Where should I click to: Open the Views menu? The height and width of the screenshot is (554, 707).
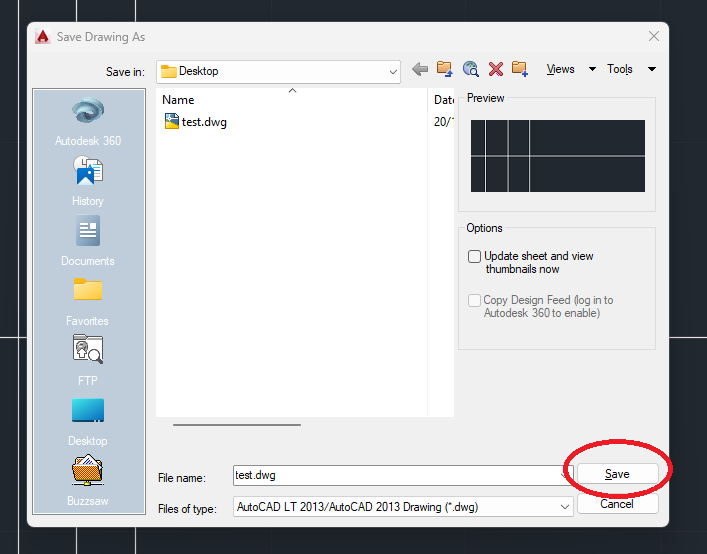pyautogui.click(x=560, y=69)
